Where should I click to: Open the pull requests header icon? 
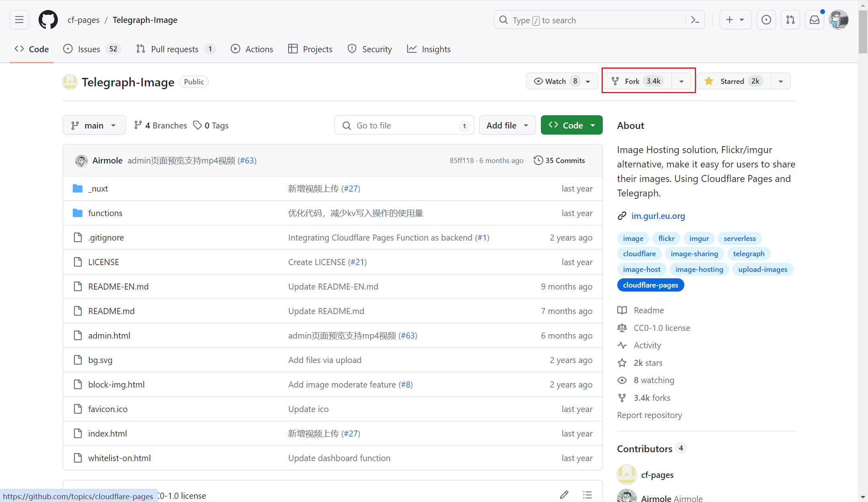coord(790,20)
